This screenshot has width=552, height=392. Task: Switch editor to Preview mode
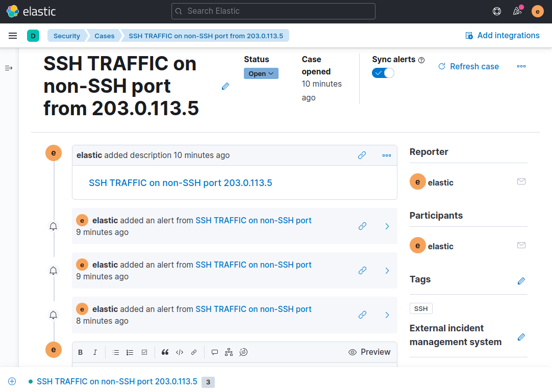(x=369, y=352)
